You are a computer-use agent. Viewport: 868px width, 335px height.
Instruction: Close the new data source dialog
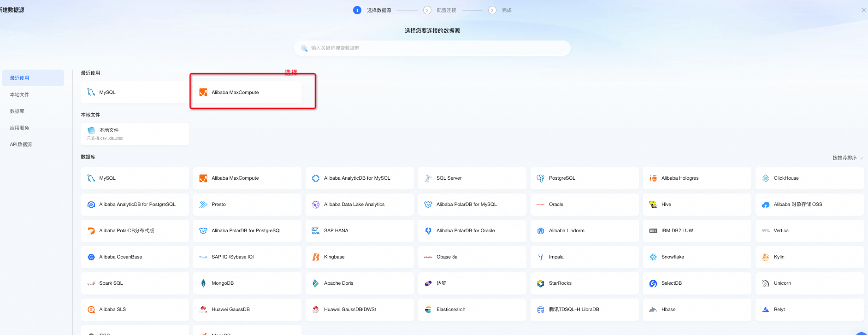click(x=863, y=10)
